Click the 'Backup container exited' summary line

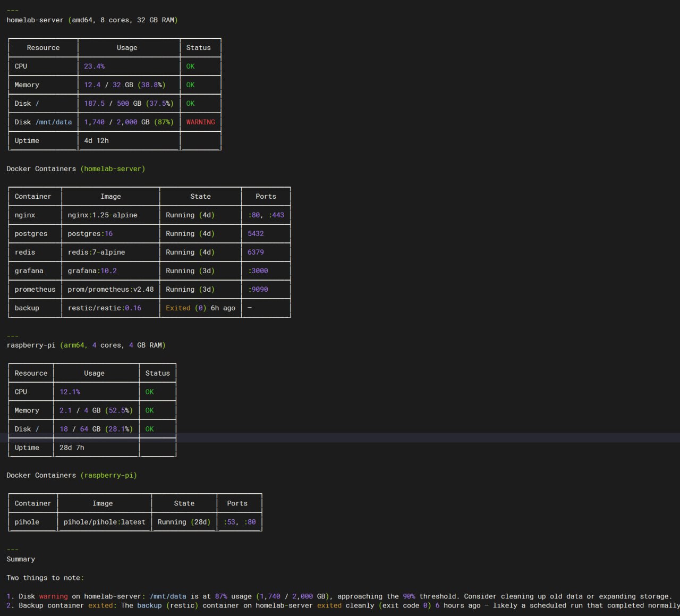click(x=343, y=606)
